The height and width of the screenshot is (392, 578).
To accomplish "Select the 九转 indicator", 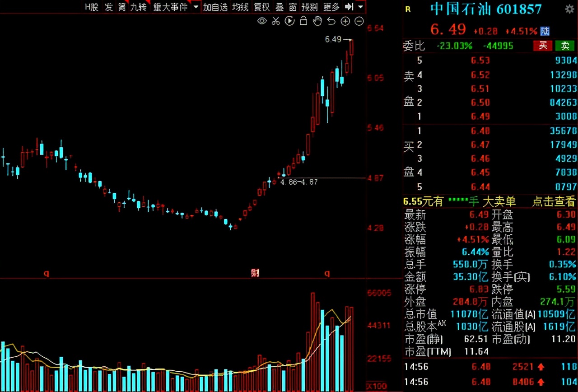I will pyautogui.click(x=138, y=7).
